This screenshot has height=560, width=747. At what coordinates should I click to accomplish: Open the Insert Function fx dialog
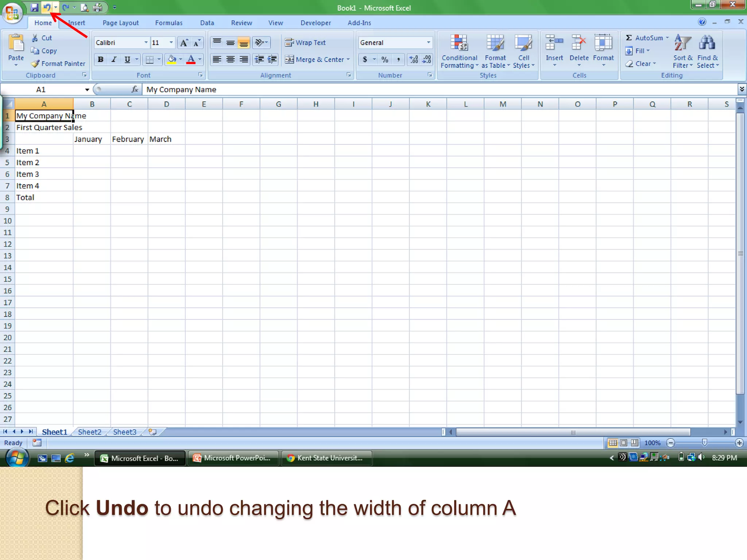(x=135, y=89)
